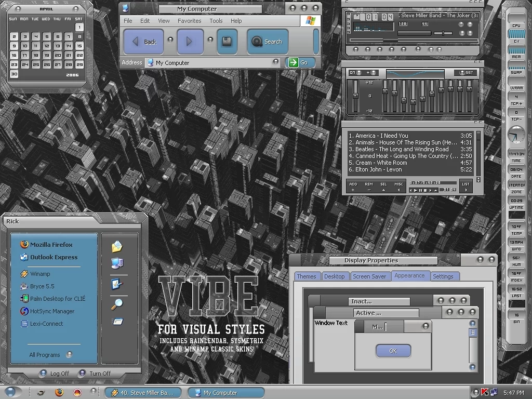532x399 pixels.
Task: Adjust the Winamp equalizer preamp slider
Action: (355, 96)
